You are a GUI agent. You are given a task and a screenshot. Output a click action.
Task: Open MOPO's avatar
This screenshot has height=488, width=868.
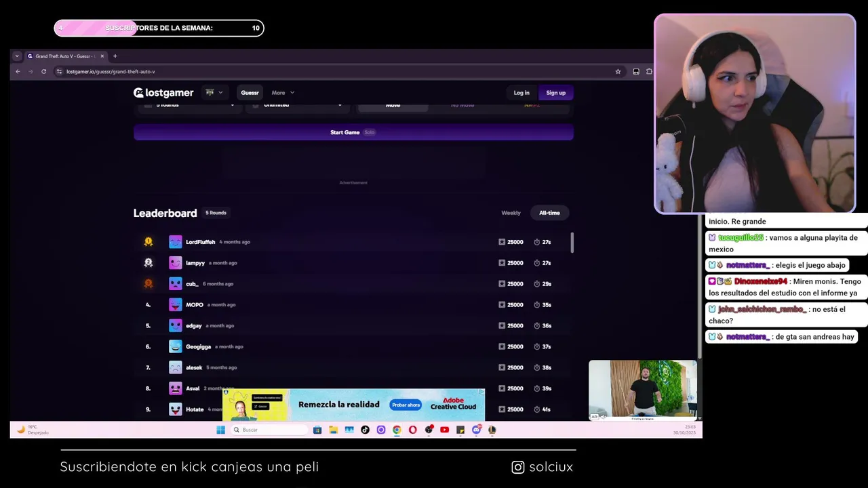click(x=176, y=305)
